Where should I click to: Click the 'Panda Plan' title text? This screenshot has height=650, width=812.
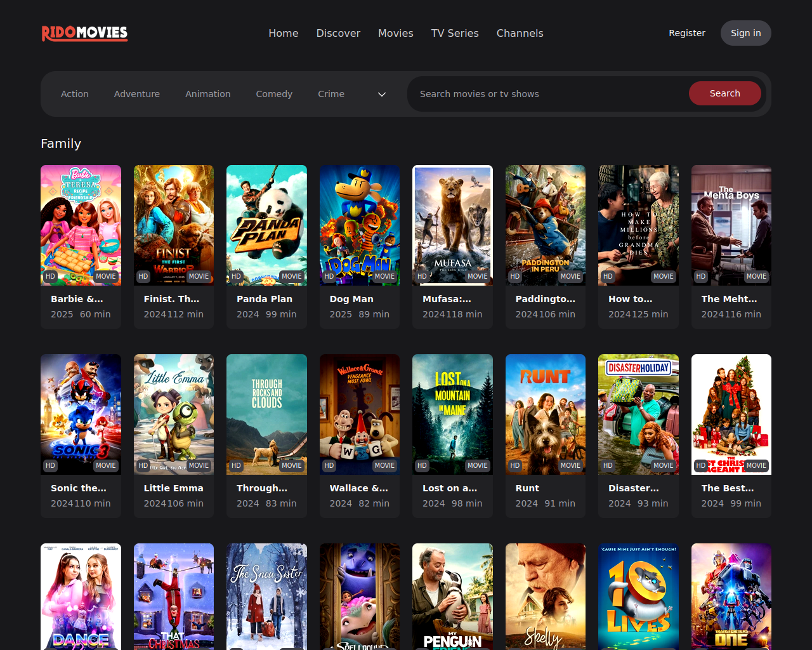coord(265,299)
